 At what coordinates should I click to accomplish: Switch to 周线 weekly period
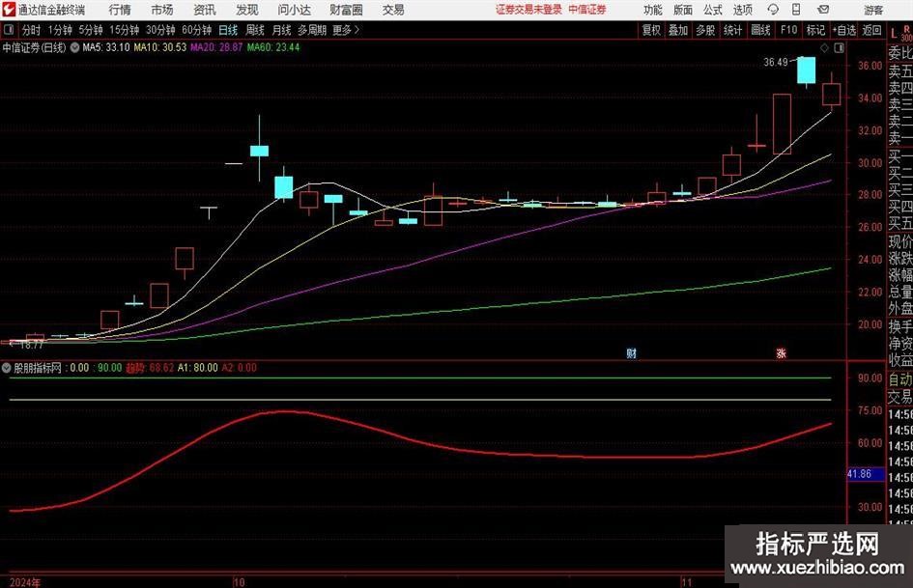click(254, 30)
